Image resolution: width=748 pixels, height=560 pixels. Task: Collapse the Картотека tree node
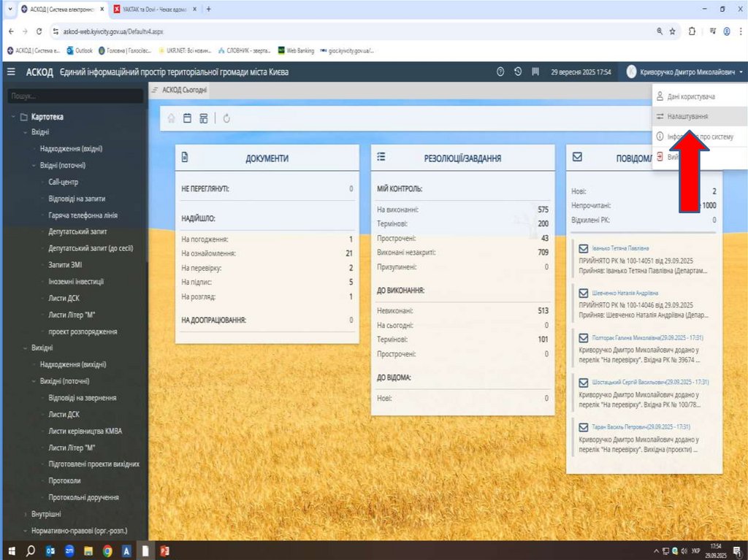(14, 117)
